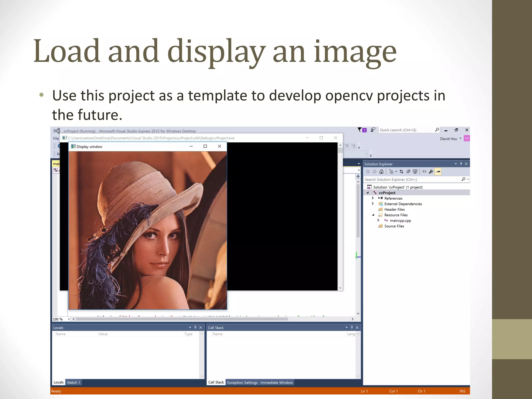Click the feedback icon beside Quick Launch
This screenshot has width=532, height=399.
coord(373,130)
